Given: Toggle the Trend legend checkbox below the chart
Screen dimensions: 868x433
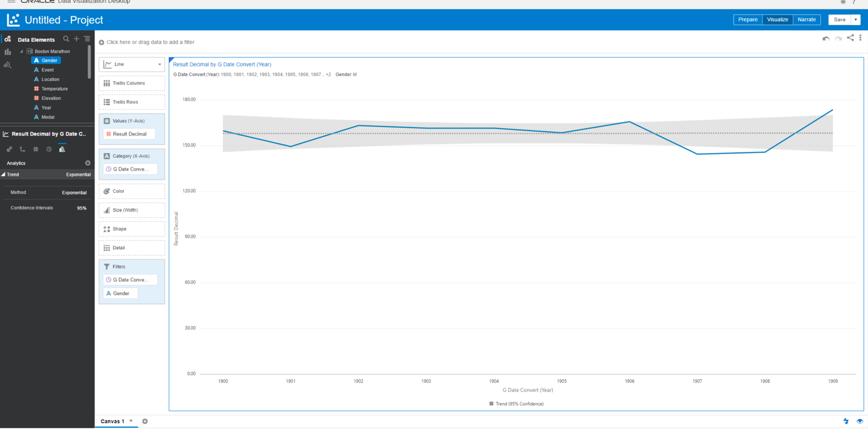Looking at the screenshot, I should pyautogui.click(x=492, y=403).
